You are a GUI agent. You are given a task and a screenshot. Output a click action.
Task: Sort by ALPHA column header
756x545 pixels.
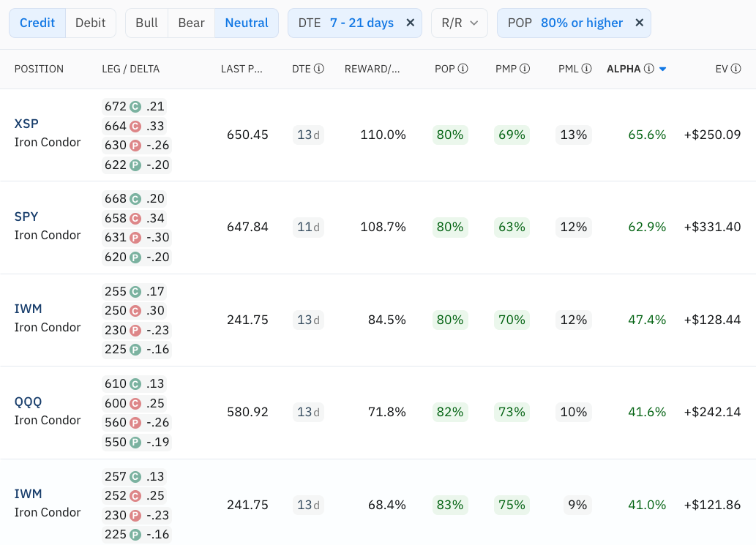[624, 69]
